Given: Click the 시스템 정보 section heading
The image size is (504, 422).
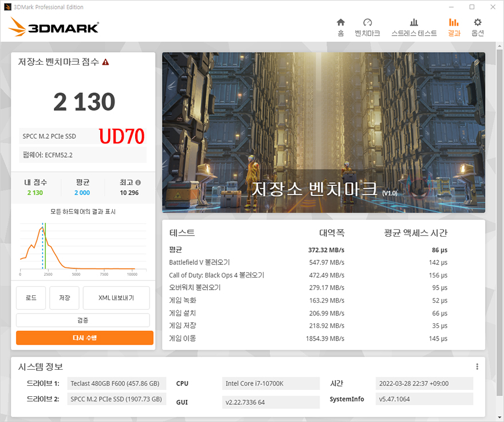Looking at the screenshot, I should pos(41,367).
